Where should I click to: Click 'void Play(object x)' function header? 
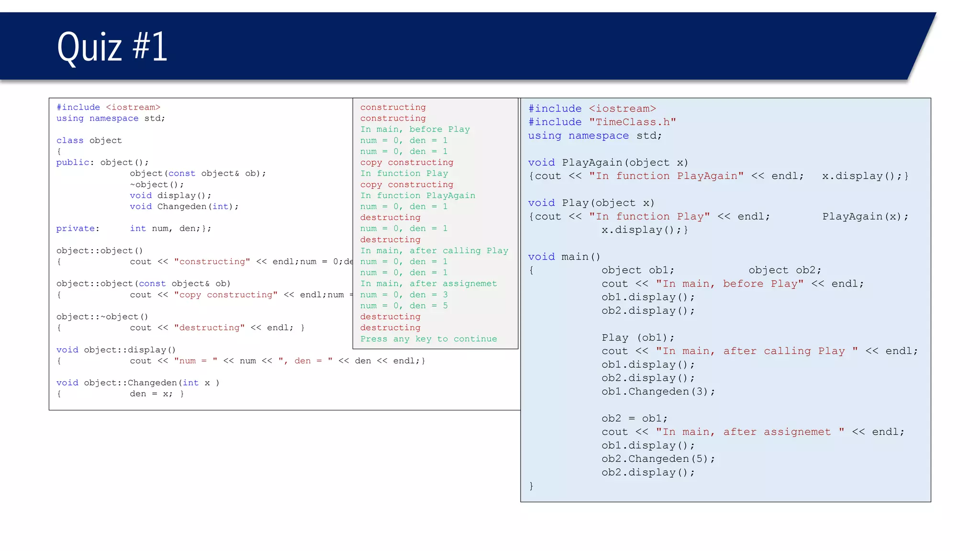(x=591, y=203)
